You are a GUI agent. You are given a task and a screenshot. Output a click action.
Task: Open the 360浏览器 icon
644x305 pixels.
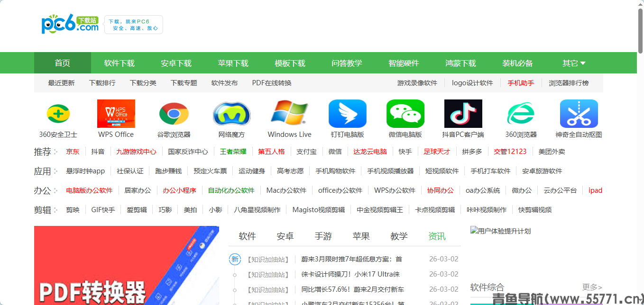tap(521, 114)
